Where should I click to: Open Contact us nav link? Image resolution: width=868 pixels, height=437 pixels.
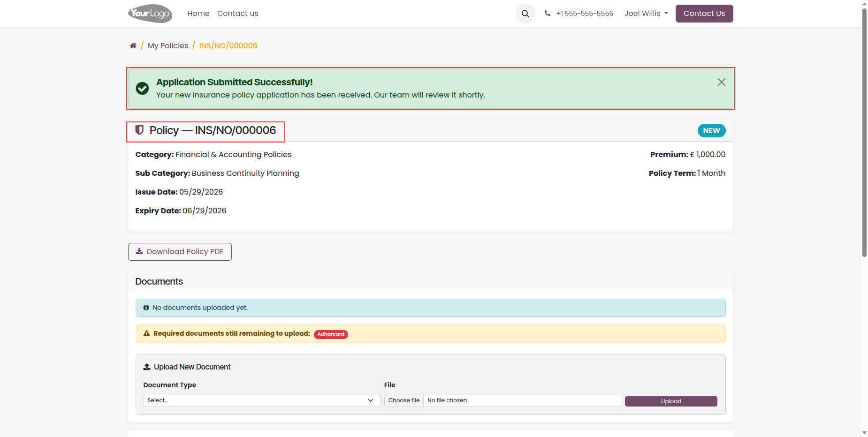(238, 14)
